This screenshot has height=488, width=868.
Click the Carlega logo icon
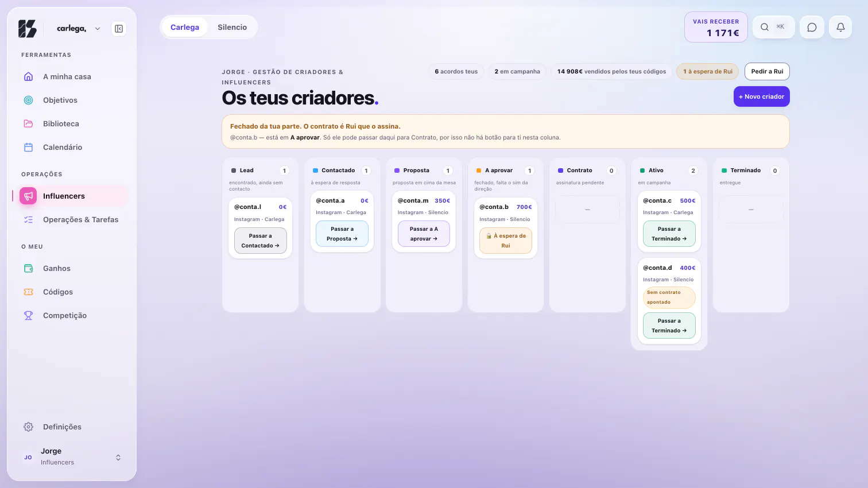(x=28, y=29)
